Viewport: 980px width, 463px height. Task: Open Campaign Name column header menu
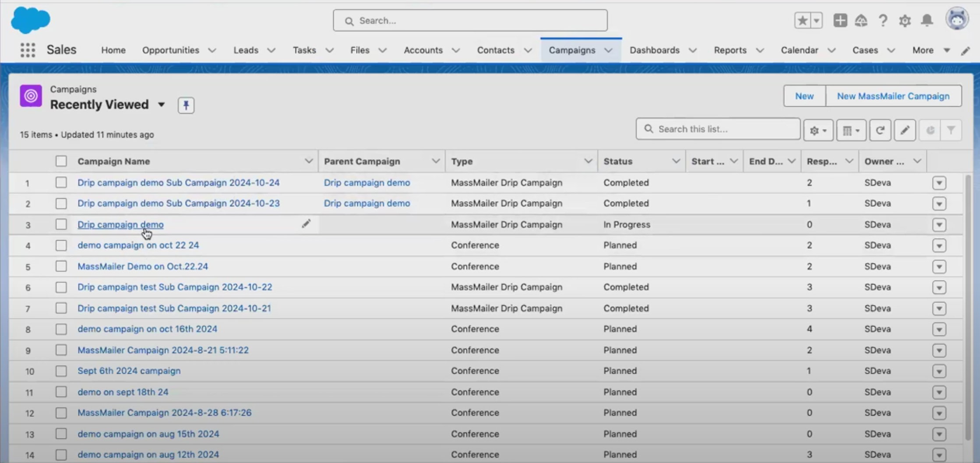[x=308, y=161]
